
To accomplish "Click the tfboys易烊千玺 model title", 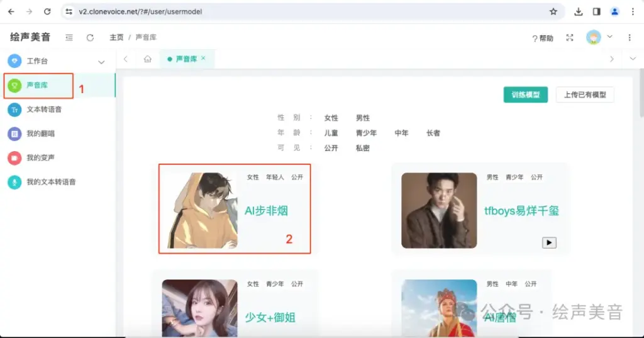I will coord(521,211).
